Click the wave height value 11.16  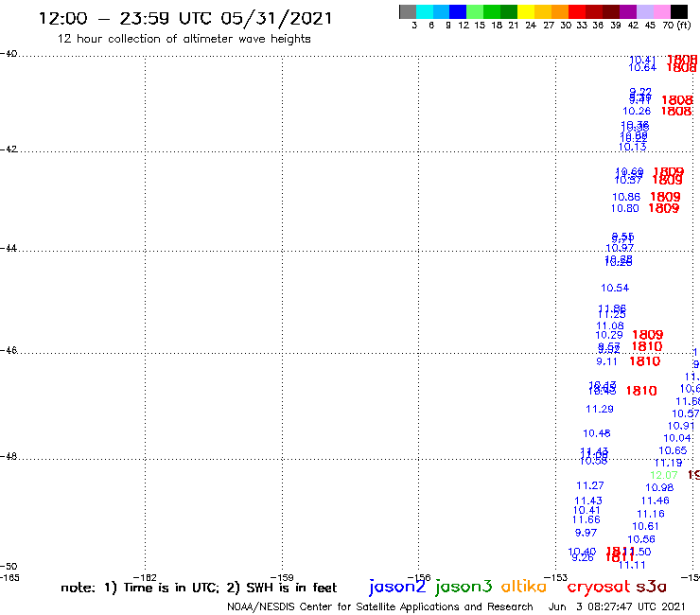coord(651,514)
